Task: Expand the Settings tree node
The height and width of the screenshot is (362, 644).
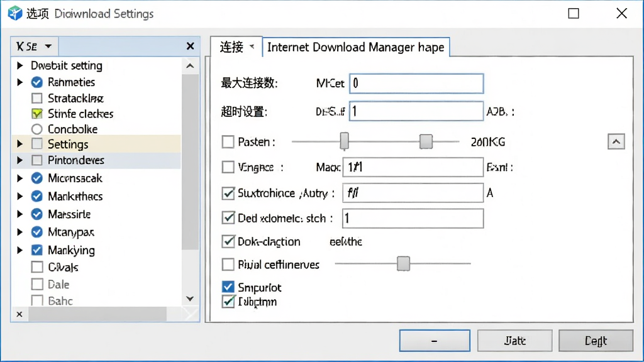Action: pyautogui.click(x=19, y=144)
